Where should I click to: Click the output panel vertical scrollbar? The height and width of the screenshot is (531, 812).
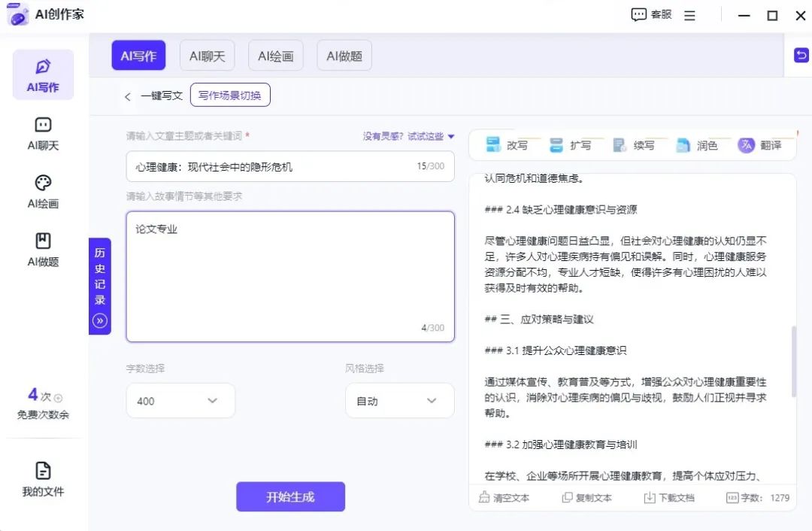pyautogui.click(x=794, y=362)
